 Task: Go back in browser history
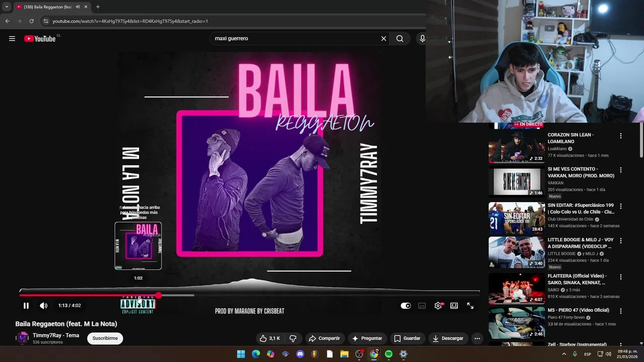(7, 21)
